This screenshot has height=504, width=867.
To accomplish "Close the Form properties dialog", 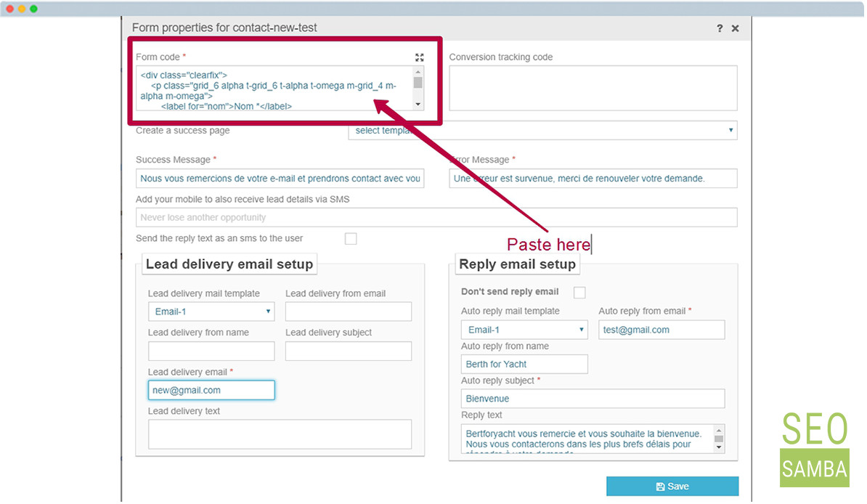I will tap(735, 28).
